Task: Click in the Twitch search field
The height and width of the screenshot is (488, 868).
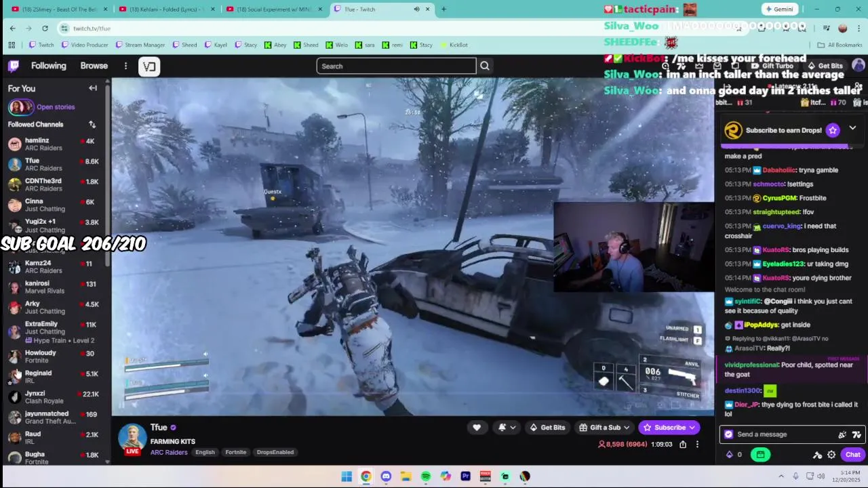Action: [396, 66]
